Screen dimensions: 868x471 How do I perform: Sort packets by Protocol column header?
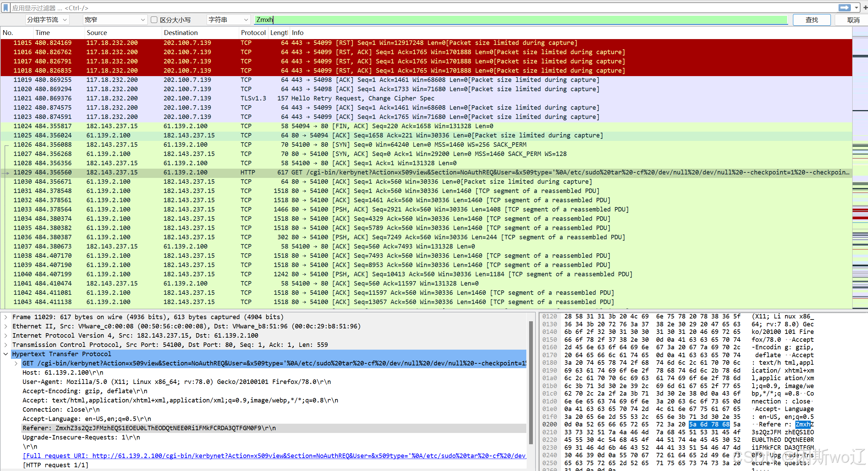pyautogui.click(x=253, y=33)
